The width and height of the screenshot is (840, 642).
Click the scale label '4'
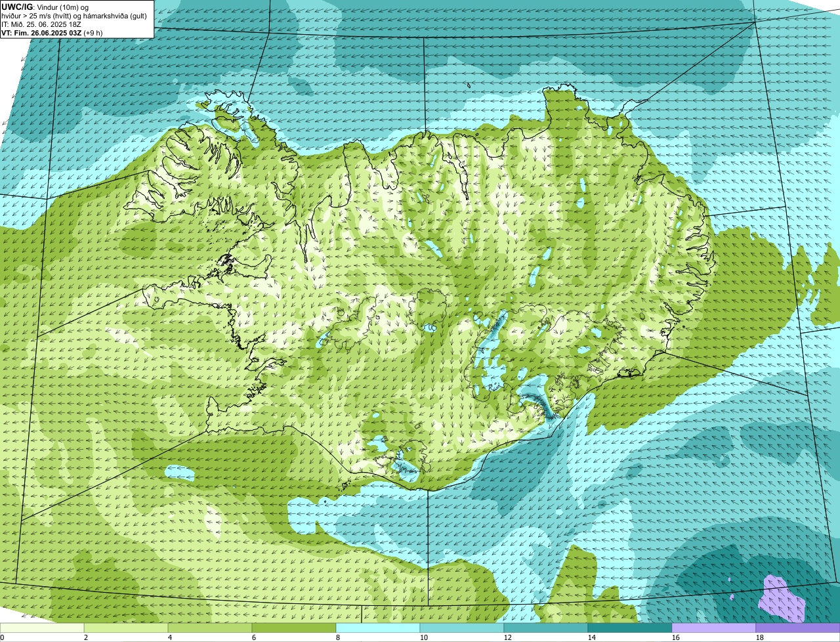170,637
